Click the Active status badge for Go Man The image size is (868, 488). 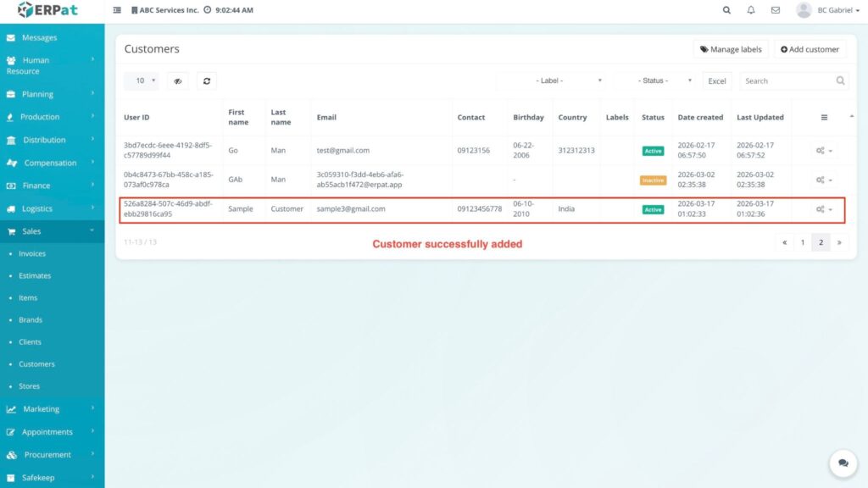[x=653, y=151]
